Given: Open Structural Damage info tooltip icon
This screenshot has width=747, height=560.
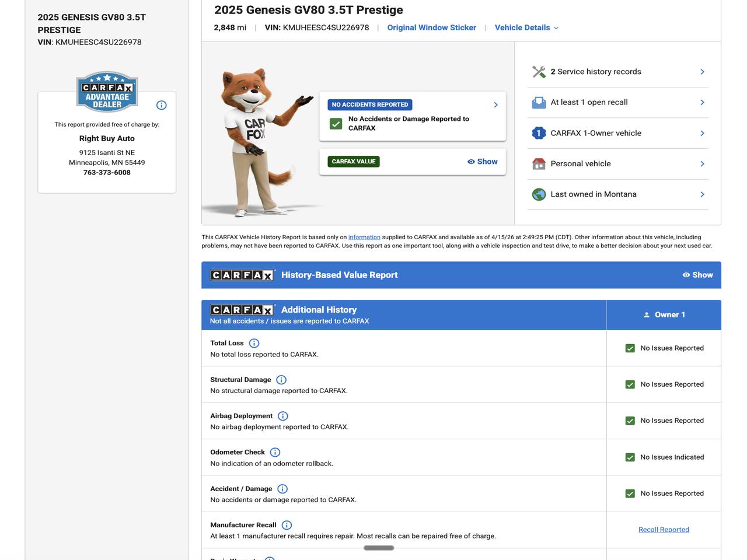Looking at the screenshot, I should tap(281, 380).
